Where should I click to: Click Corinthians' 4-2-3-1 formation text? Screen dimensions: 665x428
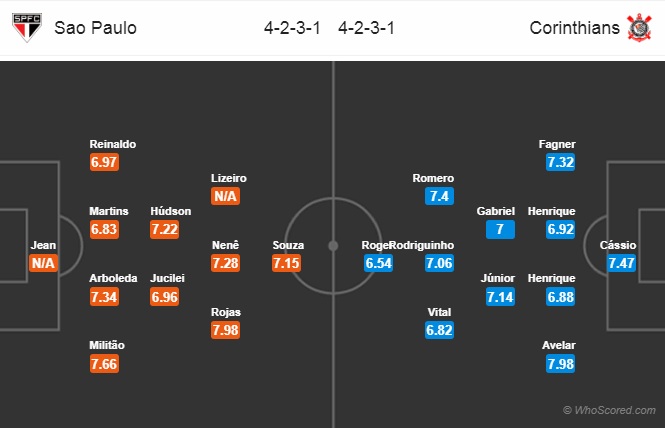tap(366, 28)
